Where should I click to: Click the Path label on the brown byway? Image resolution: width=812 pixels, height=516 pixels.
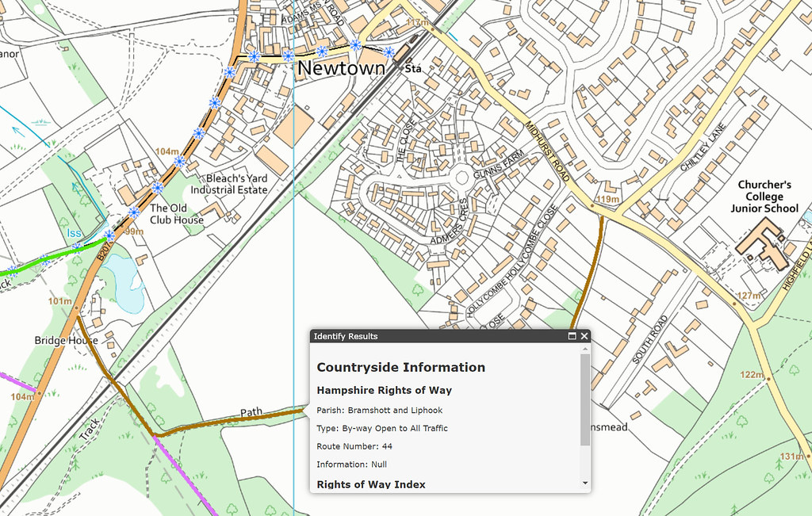(251, 412)
